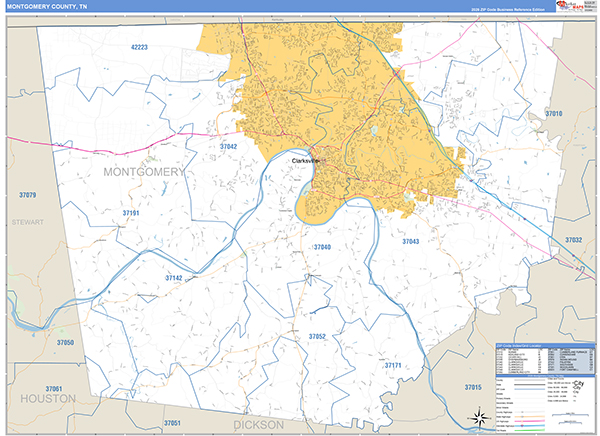Click ZIP code label 37040

(x=322, y=247)
